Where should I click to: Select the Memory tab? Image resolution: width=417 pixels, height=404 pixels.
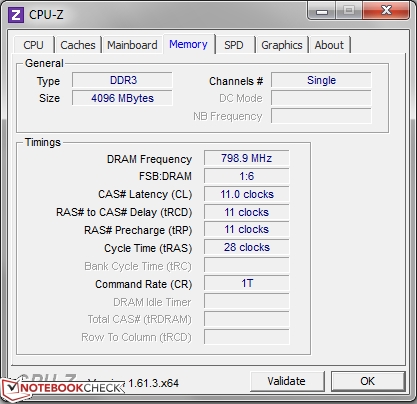tap(188, 44)
